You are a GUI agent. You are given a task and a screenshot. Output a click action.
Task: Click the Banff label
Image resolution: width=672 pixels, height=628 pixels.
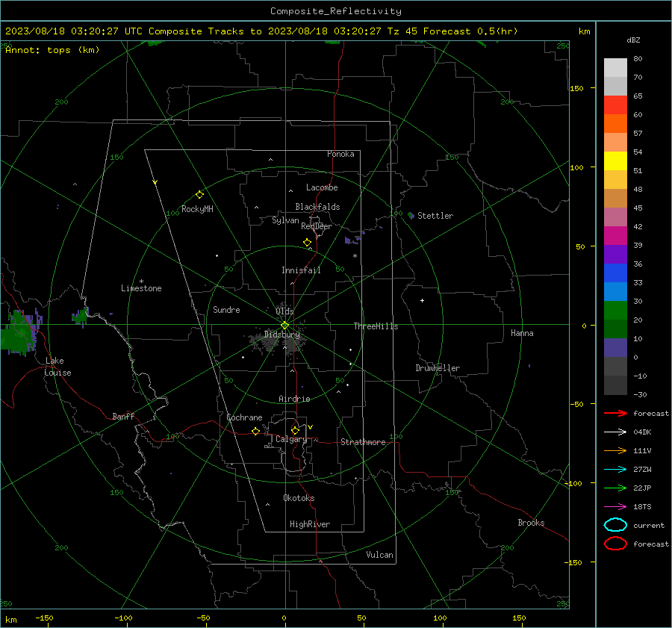[123, 416]
